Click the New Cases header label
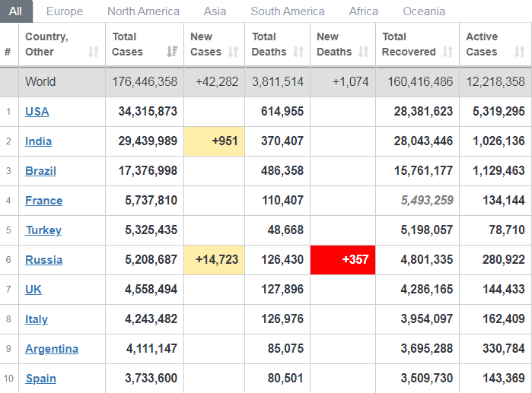 [205, 44]
